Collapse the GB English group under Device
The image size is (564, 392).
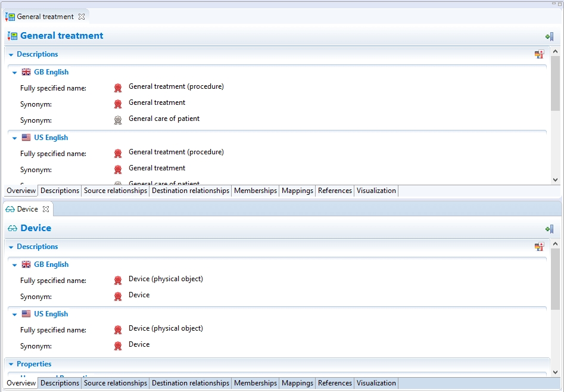[15, 265]
